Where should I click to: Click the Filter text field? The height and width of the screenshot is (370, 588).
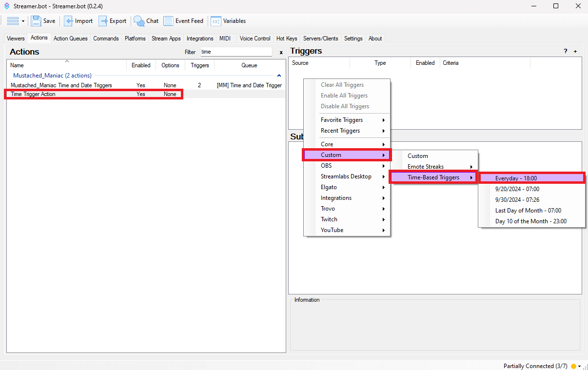click(235, 52)
